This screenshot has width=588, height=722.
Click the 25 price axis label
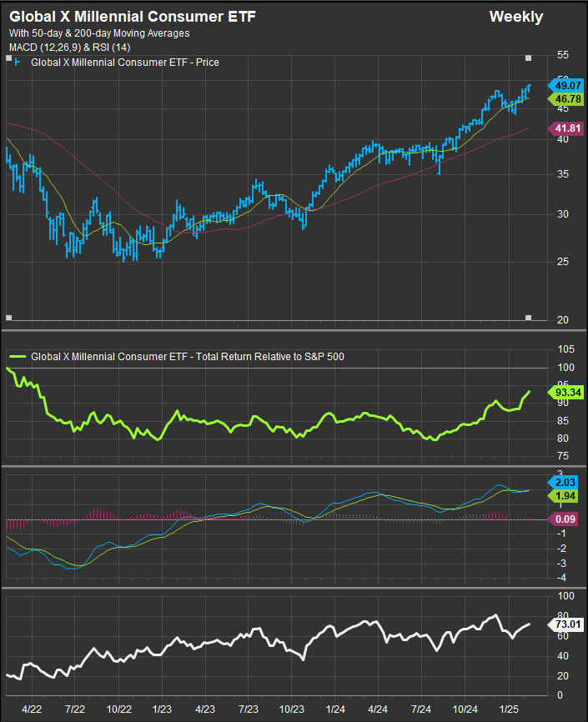tap(563, 262)
